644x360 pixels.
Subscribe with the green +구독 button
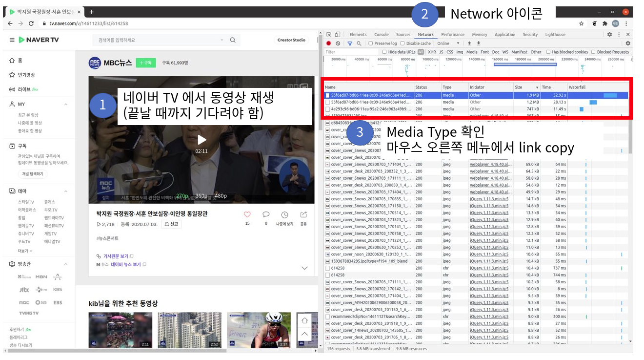coord(146,63)
